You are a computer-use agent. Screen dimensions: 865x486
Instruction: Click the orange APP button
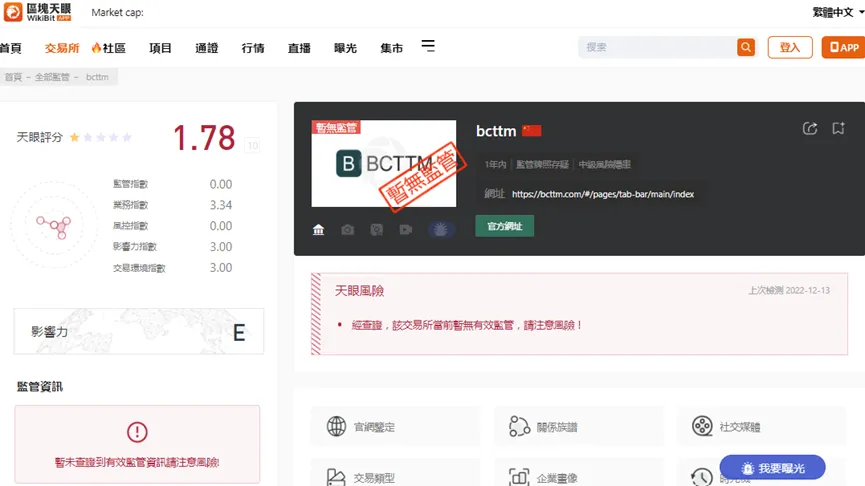coord(843,47)
